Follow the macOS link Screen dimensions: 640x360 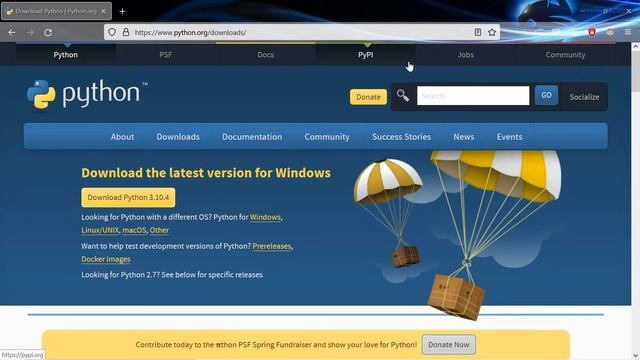(x=134, y=230)
